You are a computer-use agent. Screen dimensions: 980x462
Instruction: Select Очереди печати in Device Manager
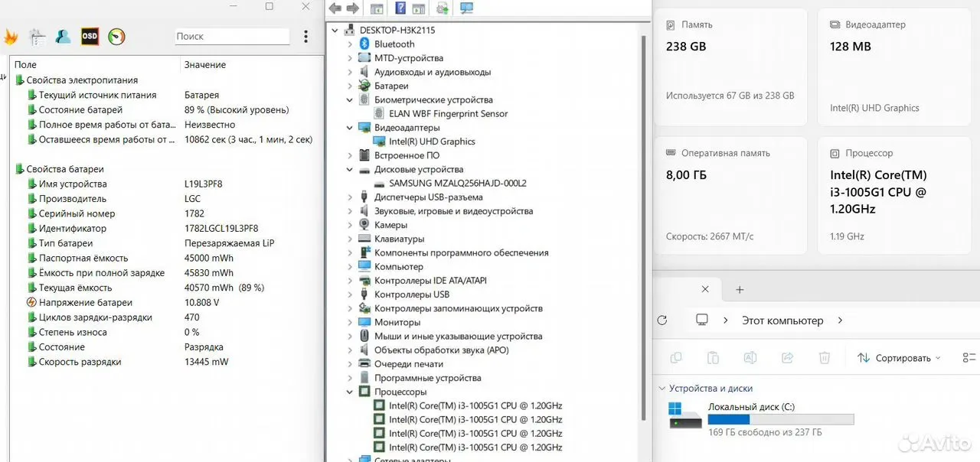(408, 364)
